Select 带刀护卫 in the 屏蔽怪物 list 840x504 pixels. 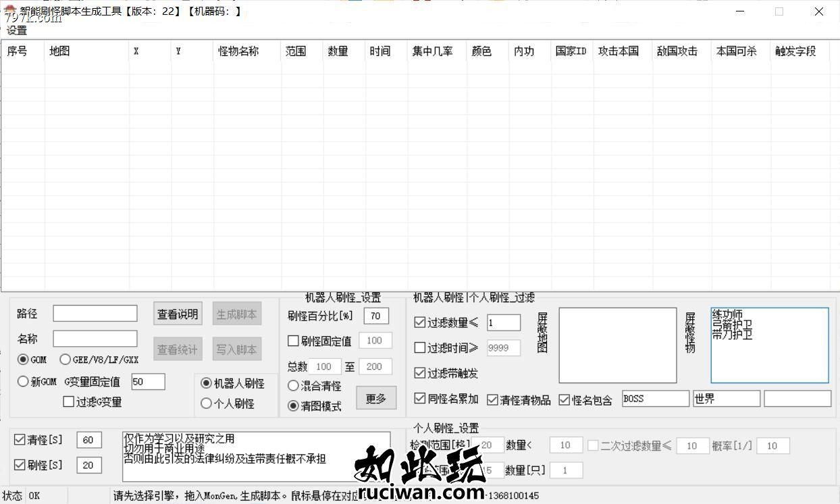pos(732,334)
